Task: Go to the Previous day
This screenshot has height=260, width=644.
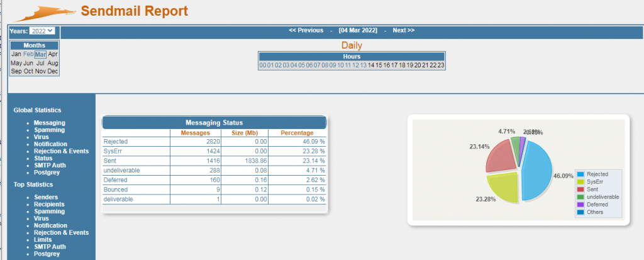Action: pos(306,30)
